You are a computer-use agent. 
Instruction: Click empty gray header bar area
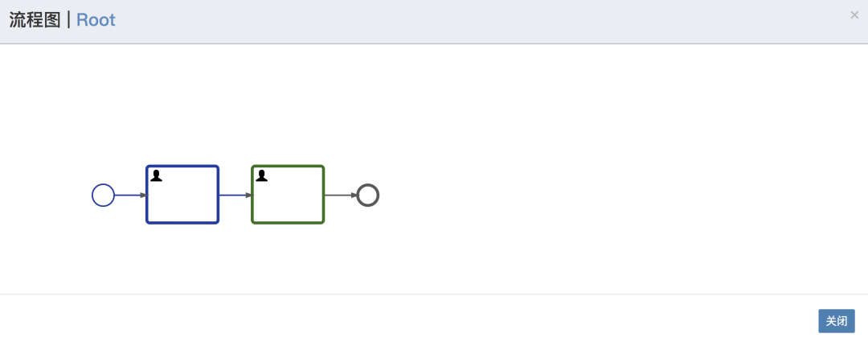pos(470,21)
